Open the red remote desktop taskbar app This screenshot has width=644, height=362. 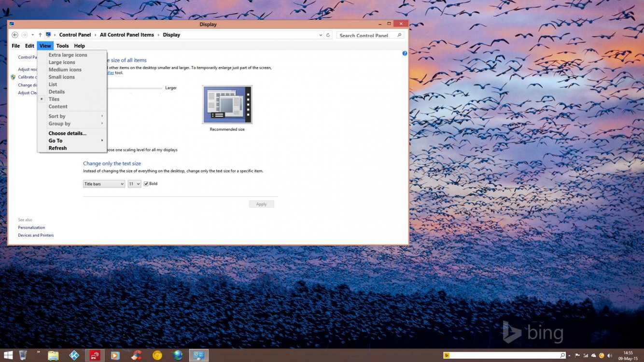pyautogui.click(x=95, y=356)
